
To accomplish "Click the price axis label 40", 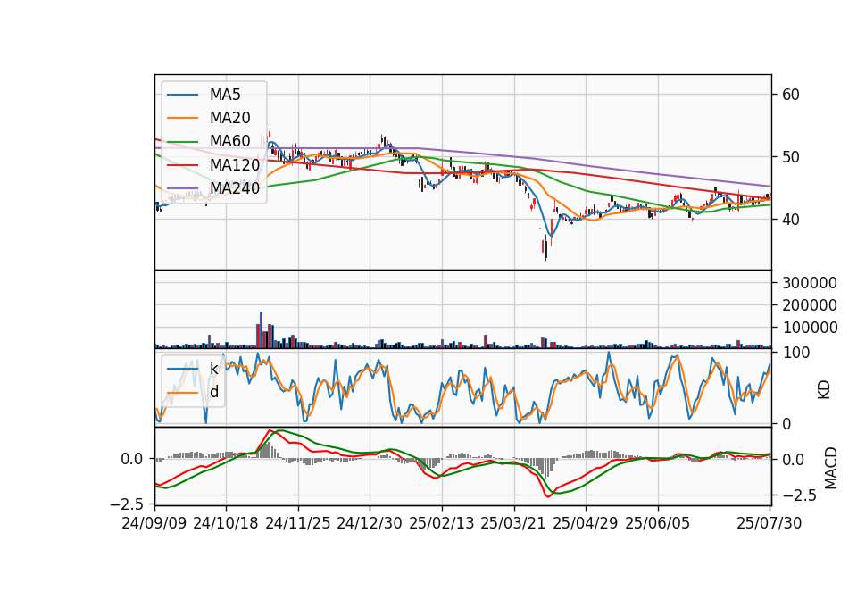I will coord(791,220).
